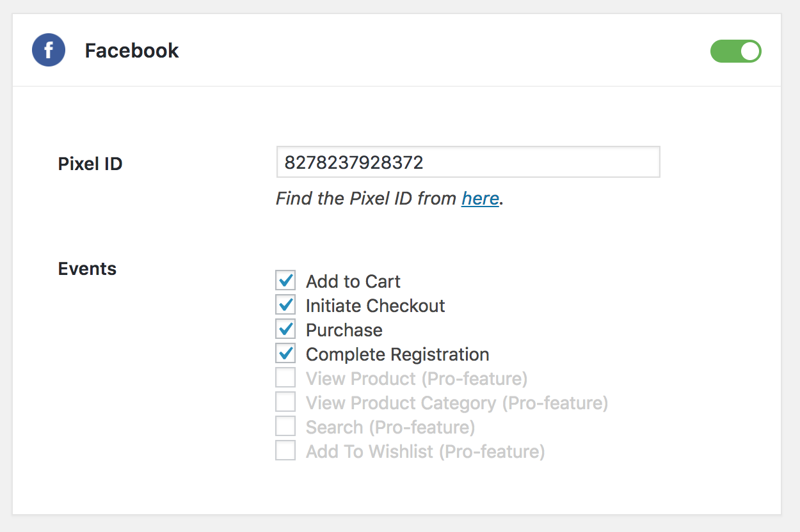This screenshot has height=532, width=800.
Task: Click the Facebook logo icon
Action: pos(49,51)
